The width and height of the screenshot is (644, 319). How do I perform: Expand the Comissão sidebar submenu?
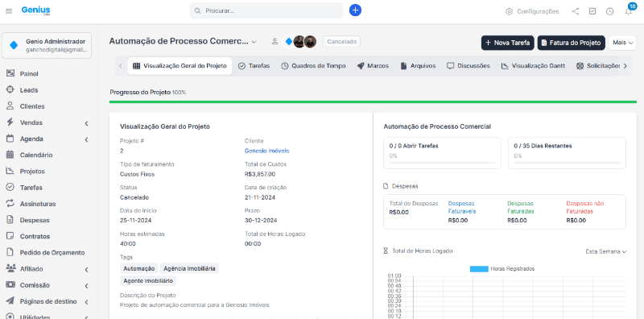[87, 286]
